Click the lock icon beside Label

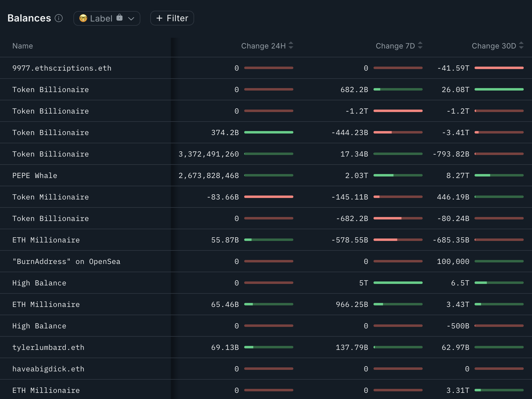click(x=119, y=17)
